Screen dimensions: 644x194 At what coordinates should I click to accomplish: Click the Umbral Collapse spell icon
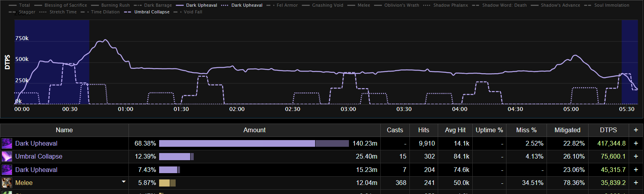[x=7, y=157]
